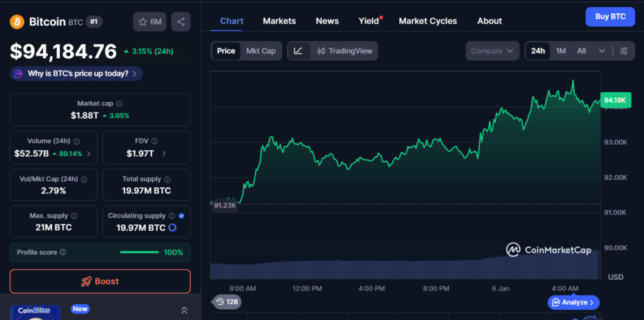This screenshot has width=644, height=320.
Task: Click the star watchlist button showing 6M
Action: click(150, 22)
